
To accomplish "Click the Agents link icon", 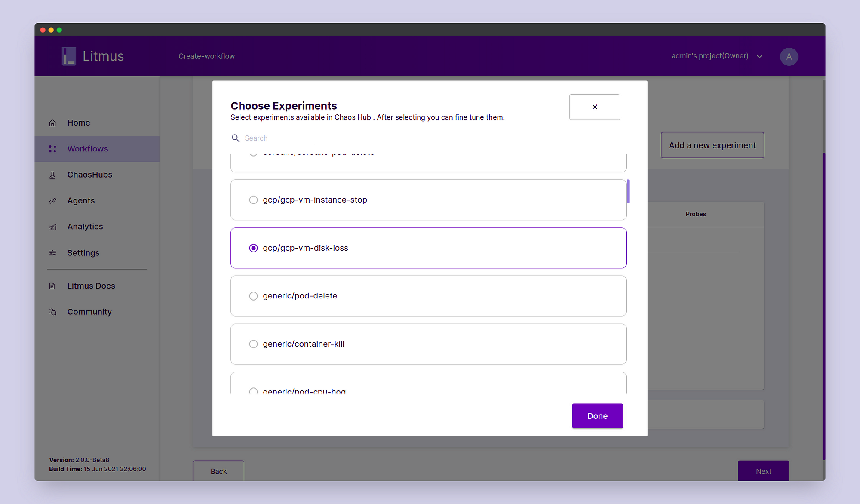I will pyautogui.click(x=52, y=201).
